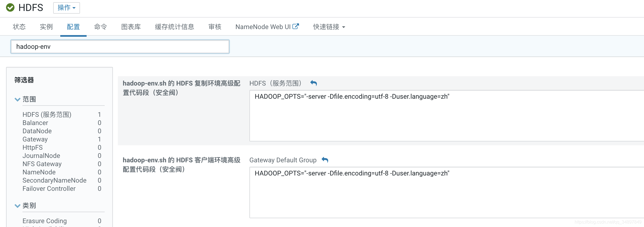Screen dimensions: 644x227
Task: Click the hadoop-env search field
Action: coord(120,47)
